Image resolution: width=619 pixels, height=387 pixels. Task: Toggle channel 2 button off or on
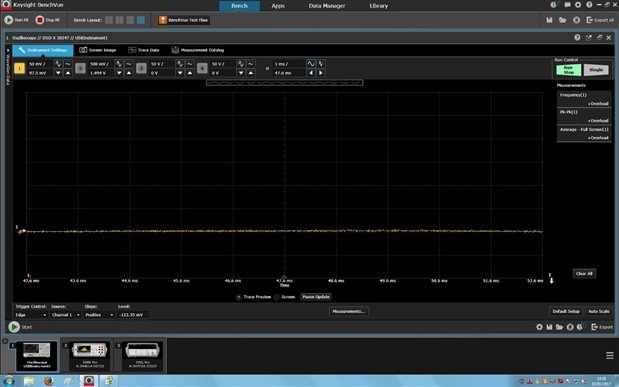coord(80,68)
